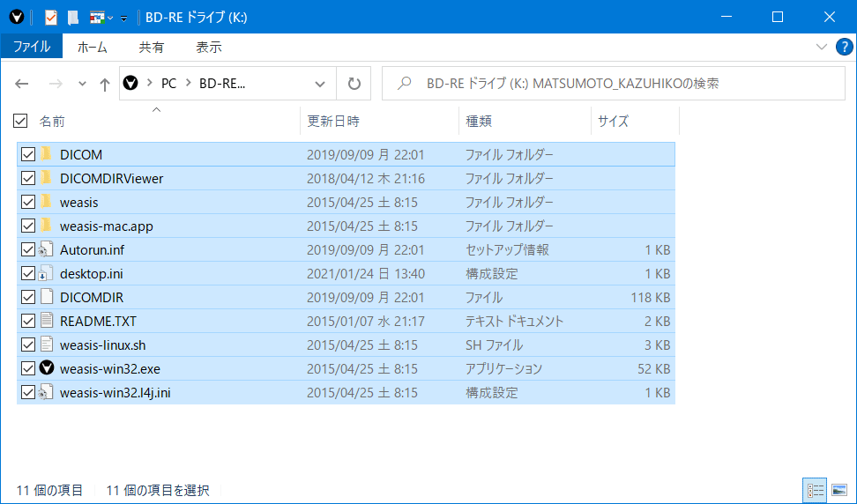Uncheck the weasis-linux.sh checkbox
Viewport: 857px width, 504px height.
coord(28,345)
